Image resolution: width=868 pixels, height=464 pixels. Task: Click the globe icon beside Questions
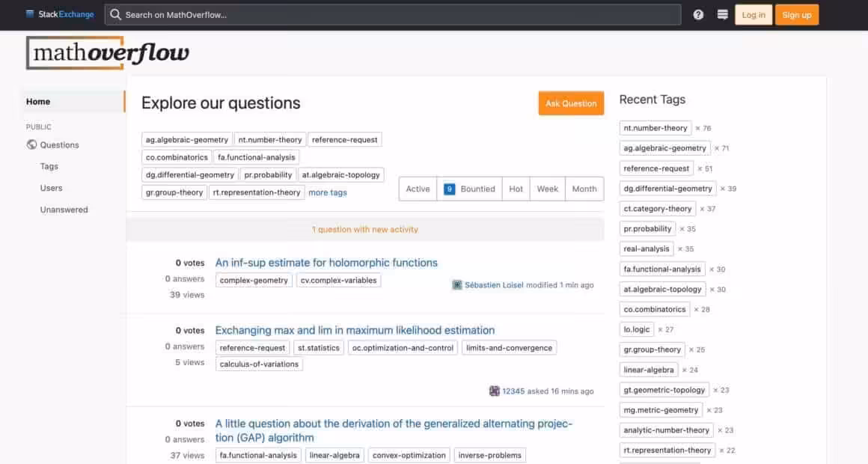pyautogui.click(x=31, y=145)
